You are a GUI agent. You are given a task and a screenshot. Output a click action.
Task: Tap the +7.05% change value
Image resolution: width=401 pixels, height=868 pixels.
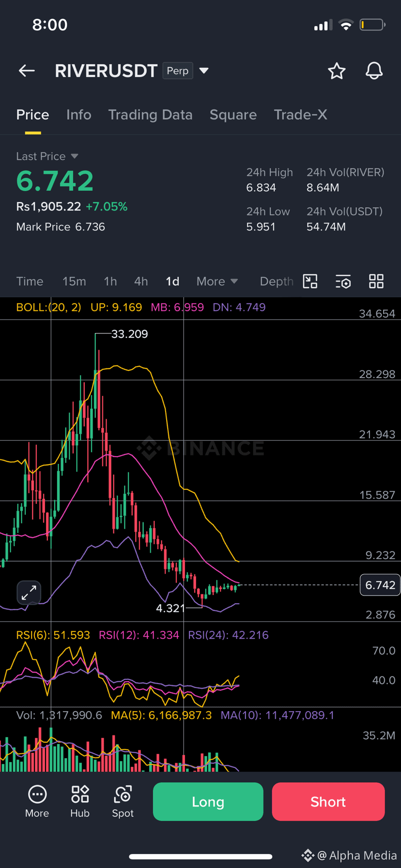[107, 207]
